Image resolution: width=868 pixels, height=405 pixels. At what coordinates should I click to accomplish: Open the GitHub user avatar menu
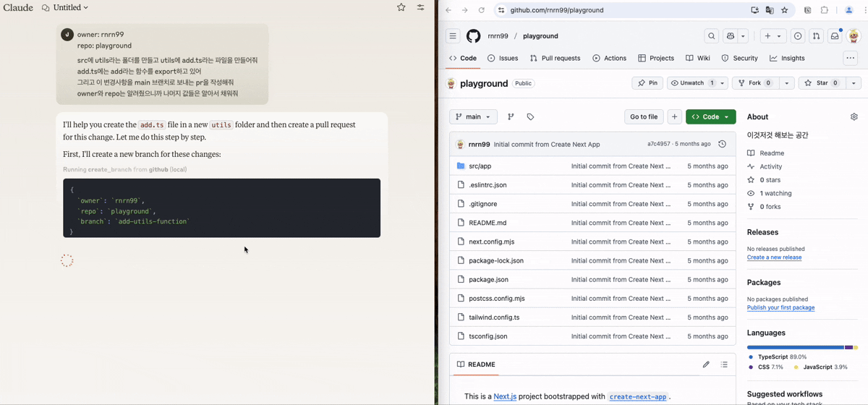[854, 36]
